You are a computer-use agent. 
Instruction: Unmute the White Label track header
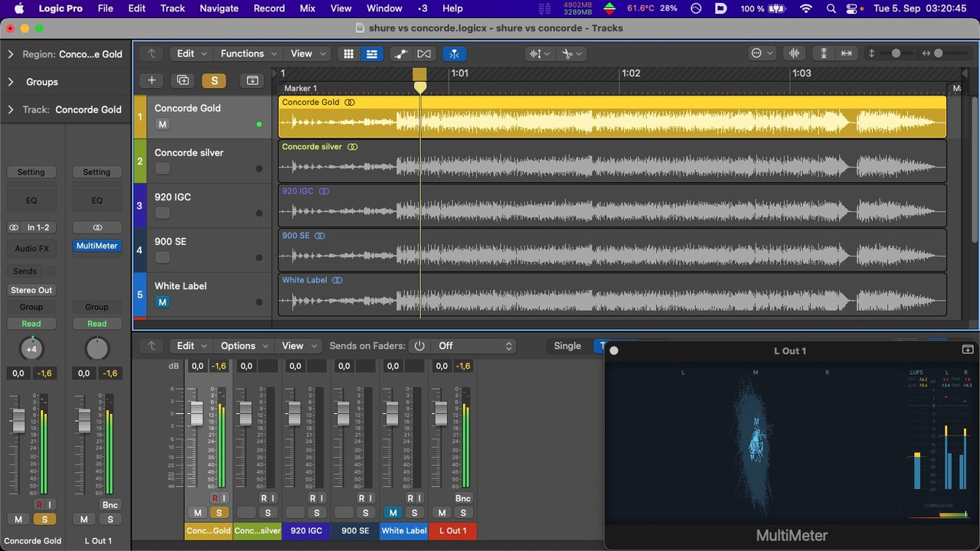click(x=162, y=302)
